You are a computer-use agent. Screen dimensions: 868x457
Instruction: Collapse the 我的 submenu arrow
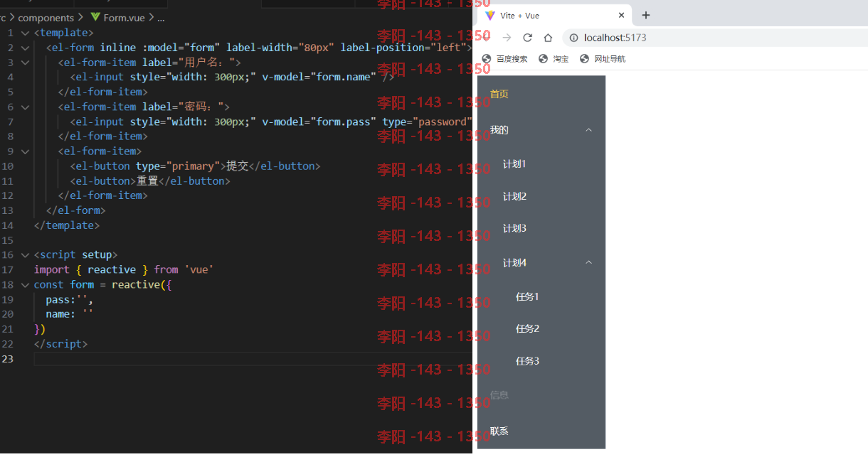coord(588,130)
